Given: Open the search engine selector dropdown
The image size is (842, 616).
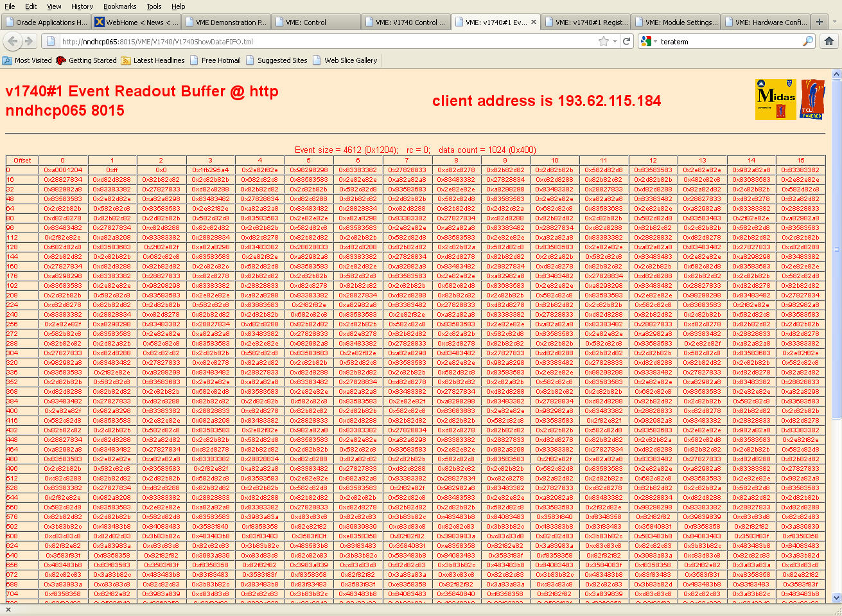Looking at the screenshot, I should pyautogui.click(x=649, y=41).
